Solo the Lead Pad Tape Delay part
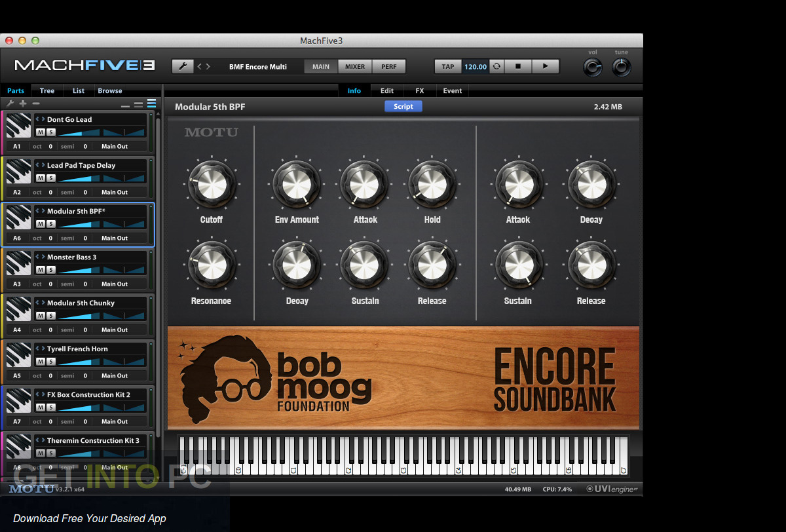 click(50, 178)
